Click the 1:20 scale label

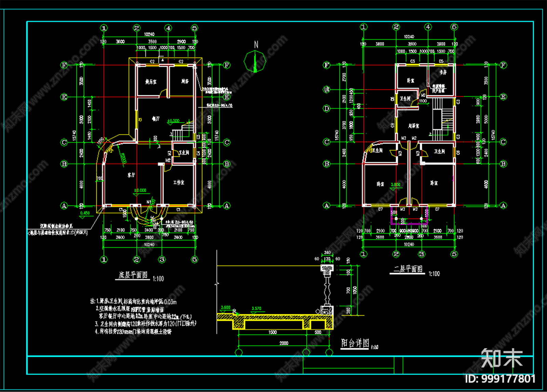click(x=375, y=347)
